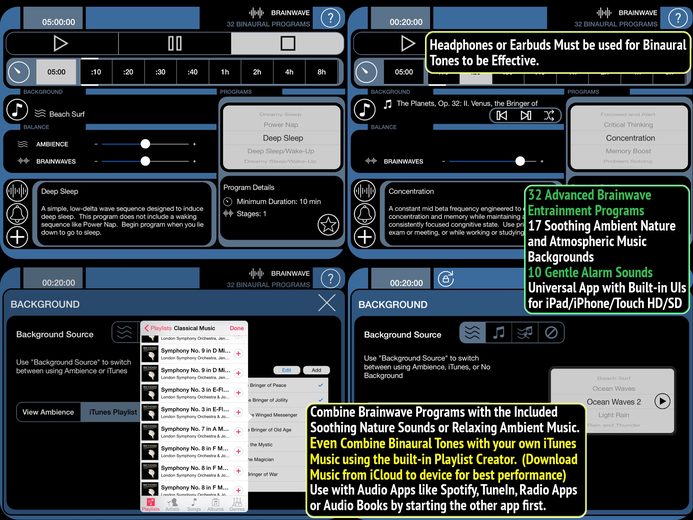This screenshot has width=693, height=520.
Task: Tap the timer dial icon on the Concentration screen
Action: pyautogui.click(x=366, y=72)
